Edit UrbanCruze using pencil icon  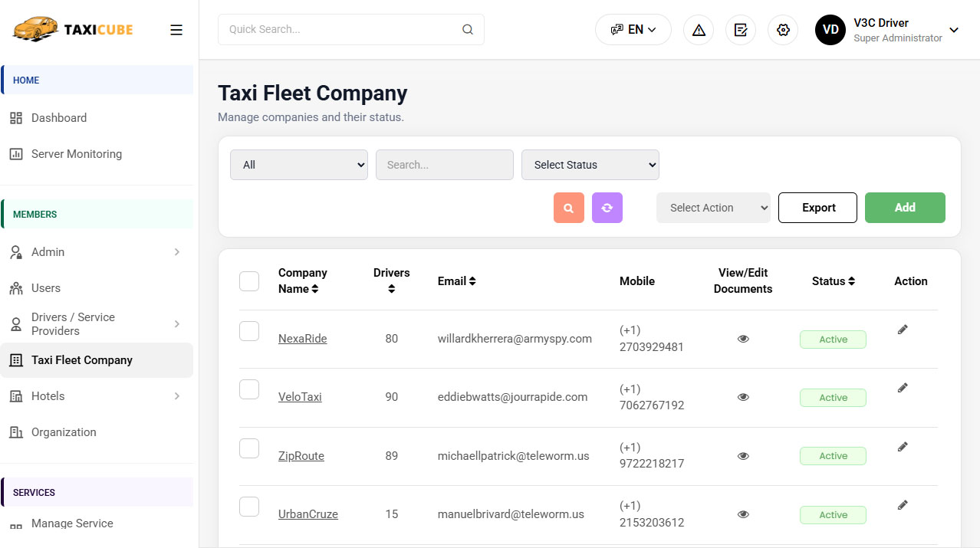coord(903,505)
